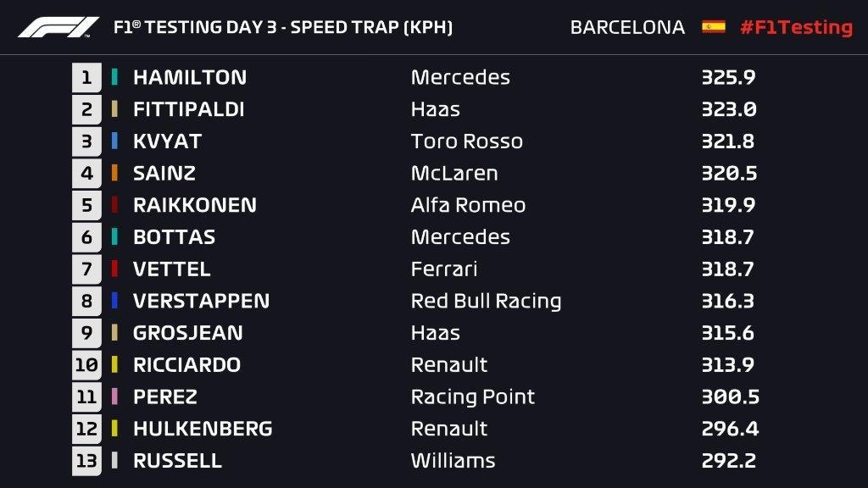868x488 pixels.
Task: Click the Alfa Romeo team name
Action: click(468, 205)
